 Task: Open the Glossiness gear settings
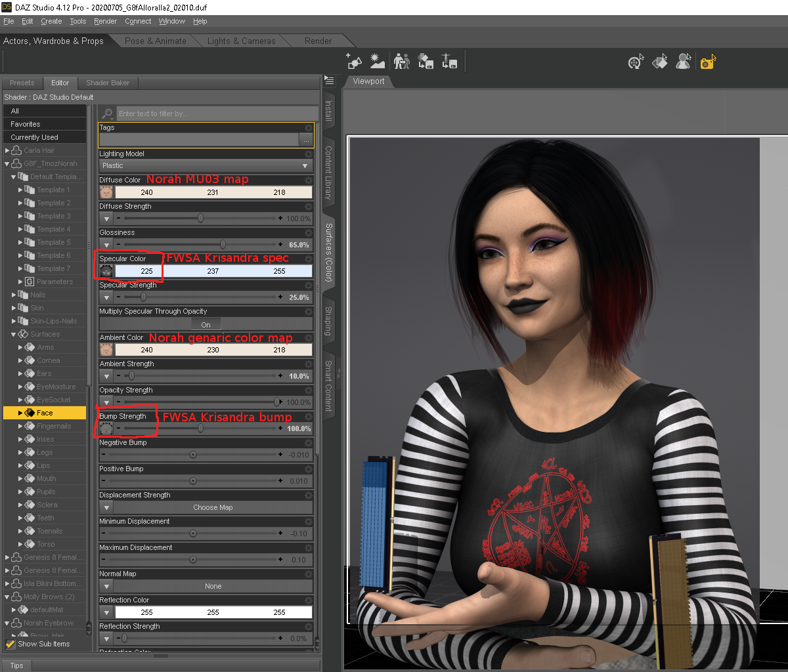point(309,232)
